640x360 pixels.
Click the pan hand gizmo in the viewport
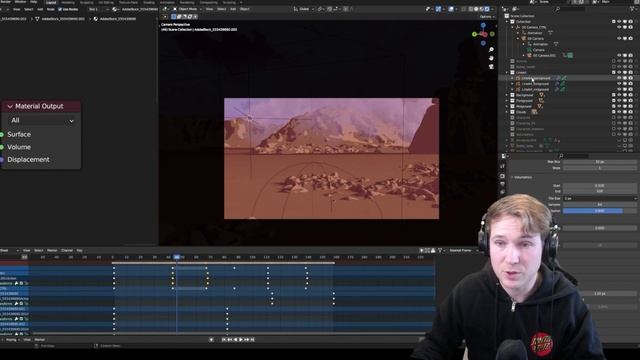click(x=491, y=58)
